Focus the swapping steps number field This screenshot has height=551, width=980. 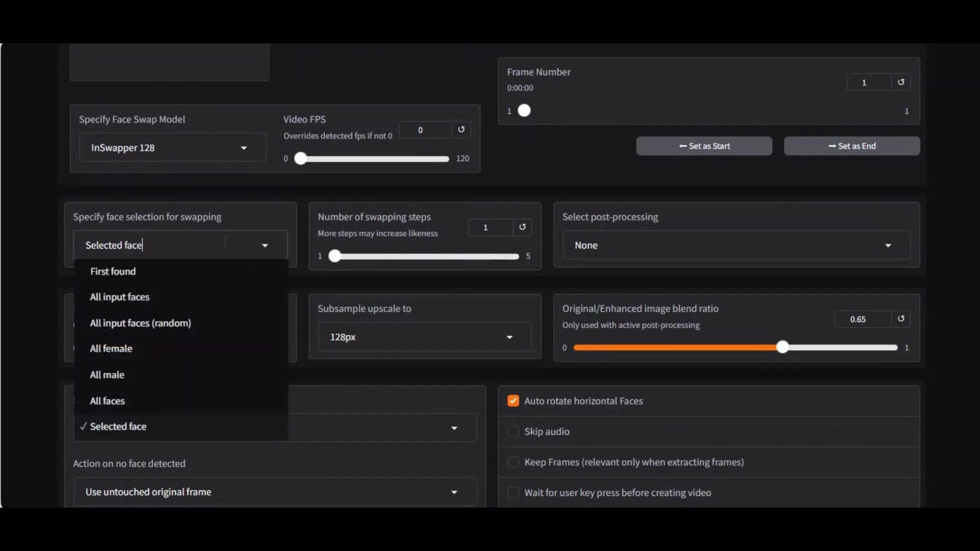[x=491, y=227]
